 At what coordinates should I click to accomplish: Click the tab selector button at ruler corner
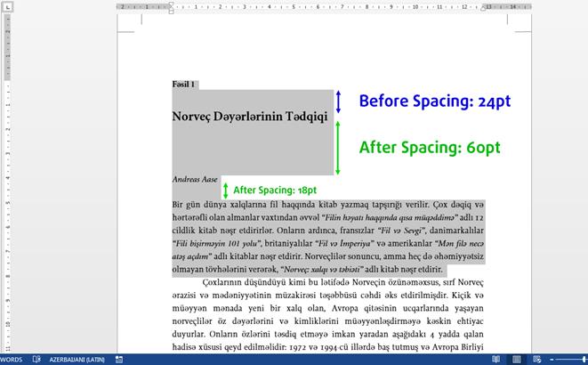tap(6, 6)
